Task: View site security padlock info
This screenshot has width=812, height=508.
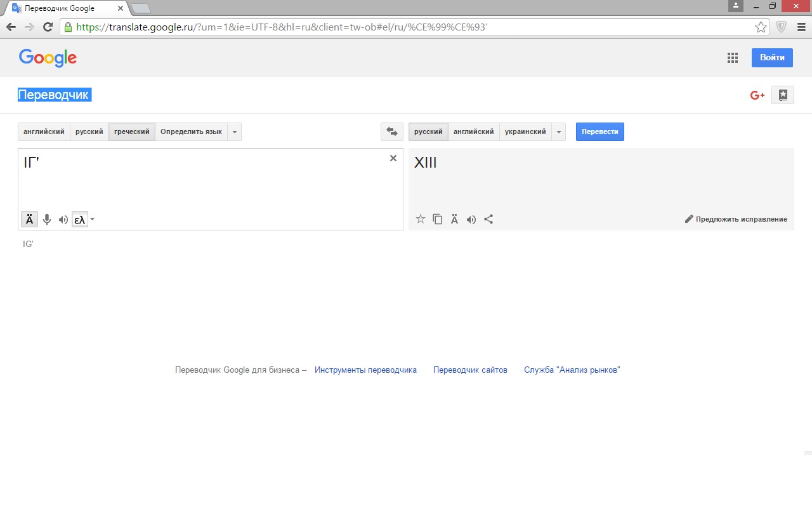Action: (x=68, y=27)
